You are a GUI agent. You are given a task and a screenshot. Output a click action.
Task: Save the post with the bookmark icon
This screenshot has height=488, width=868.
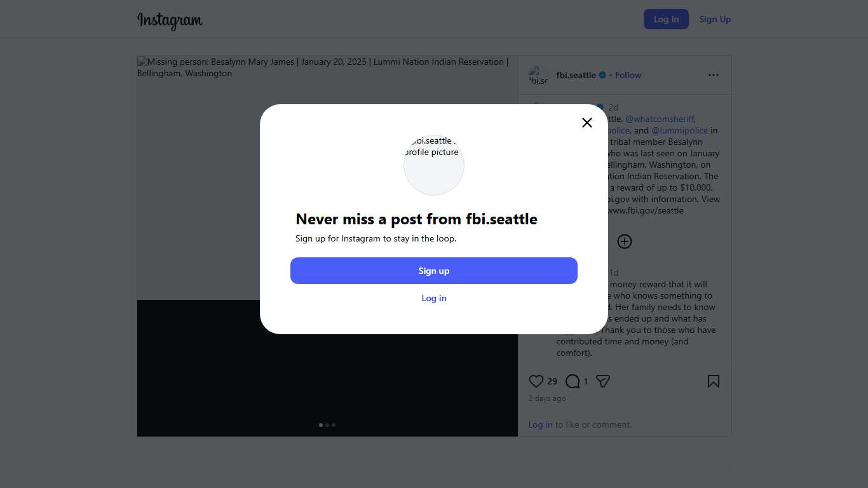click(x=714, y=381)
